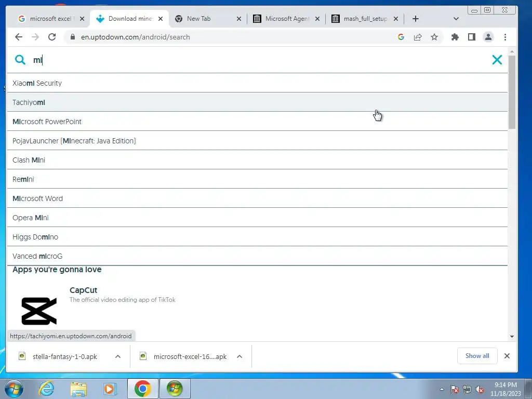Image resolution: width=532 pixels, height=399 pixels.
Task: Pick Clash Mini suggestion
Action: pos(257,160)
